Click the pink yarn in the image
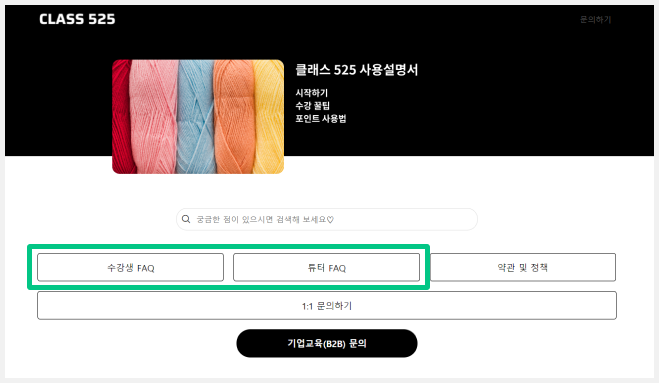The height and width of the screenshot is (383, 659). [153, 117]
